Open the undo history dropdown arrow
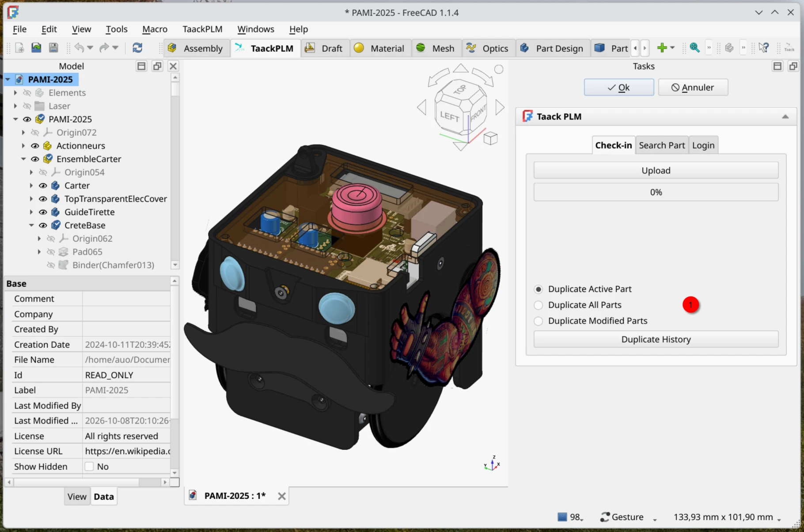The height and width of the screenshot is (532, 804). (x=90, y=48)
